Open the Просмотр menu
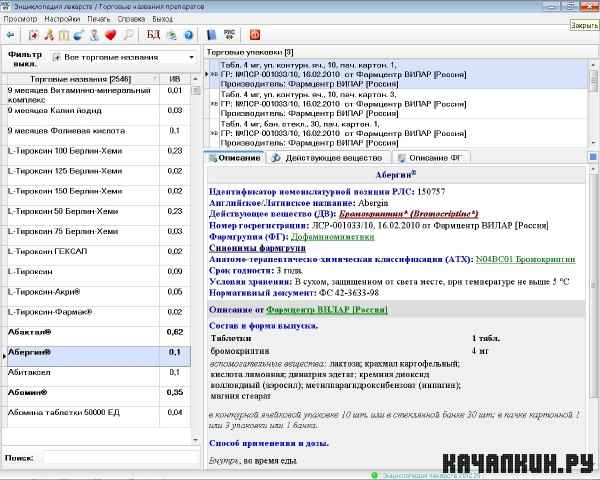 click(20, 19)
